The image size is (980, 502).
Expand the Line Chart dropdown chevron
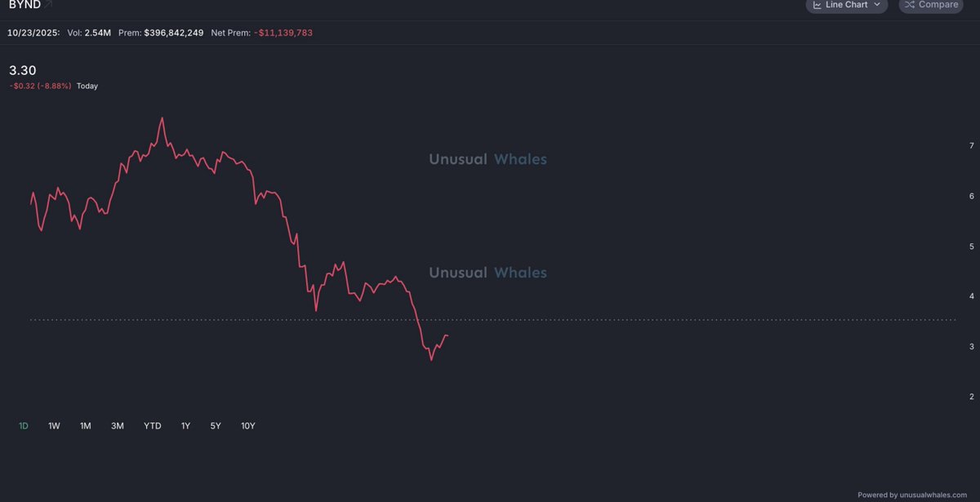[x=877, y=5]
